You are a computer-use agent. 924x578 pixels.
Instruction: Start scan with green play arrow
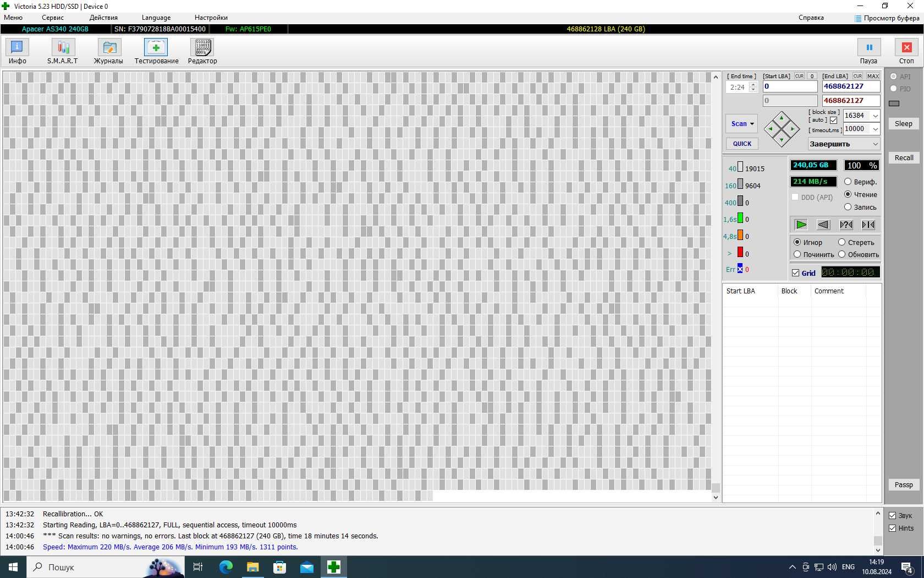pos(801,225)
